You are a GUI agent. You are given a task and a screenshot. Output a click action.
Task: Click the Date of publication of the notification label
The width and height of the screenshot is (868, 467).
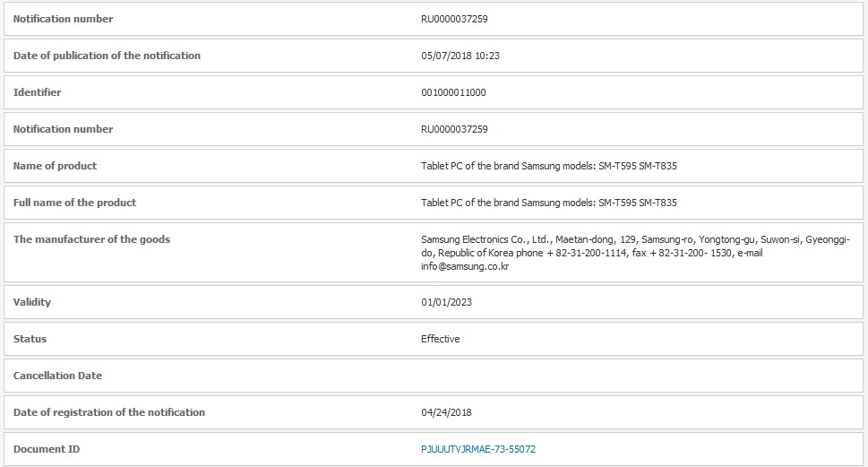pos(107,56)
